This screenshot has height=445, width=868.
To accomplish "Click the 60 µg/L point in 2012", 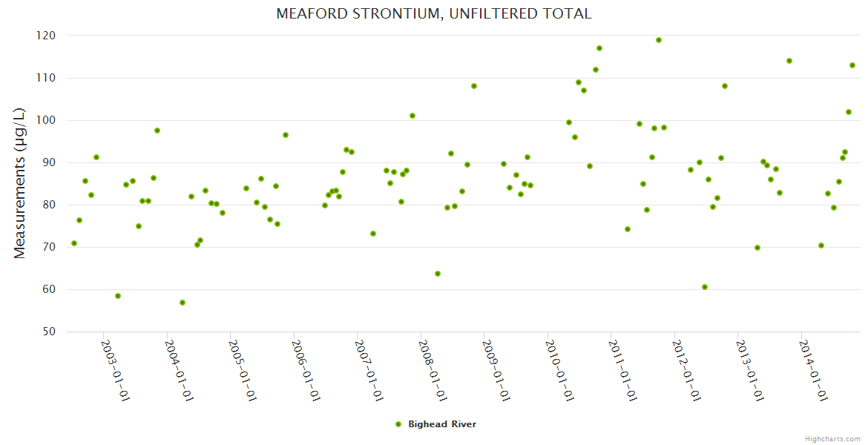I will pos(705,287).
